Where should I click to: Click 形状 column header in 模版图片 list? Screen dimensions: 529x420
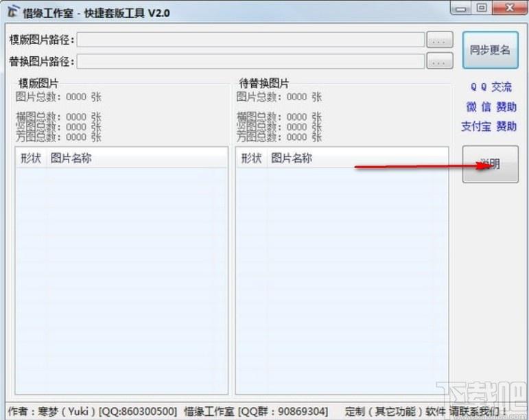click(31, 159)
